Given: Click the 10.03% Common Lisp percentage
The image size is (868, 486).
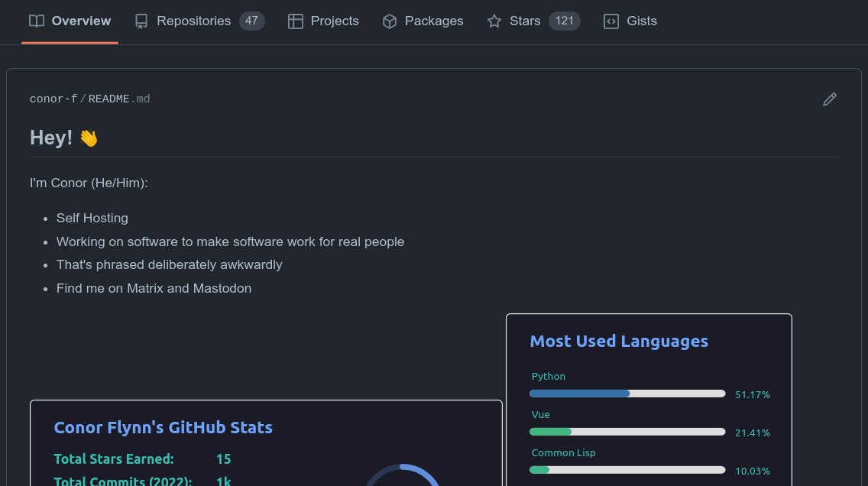Looking at the screenshot, I should (753, 471).
